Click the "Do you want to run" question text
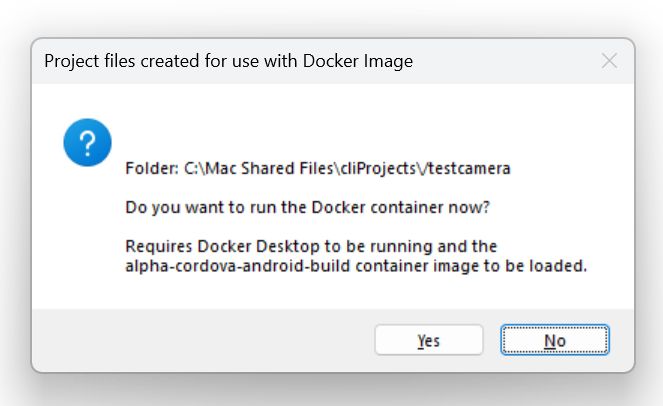 pos(200,208)
